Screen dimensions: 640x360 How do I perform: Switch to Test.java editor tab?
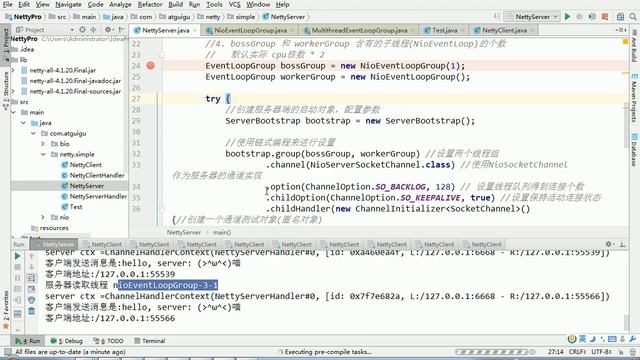click(444, 30)
